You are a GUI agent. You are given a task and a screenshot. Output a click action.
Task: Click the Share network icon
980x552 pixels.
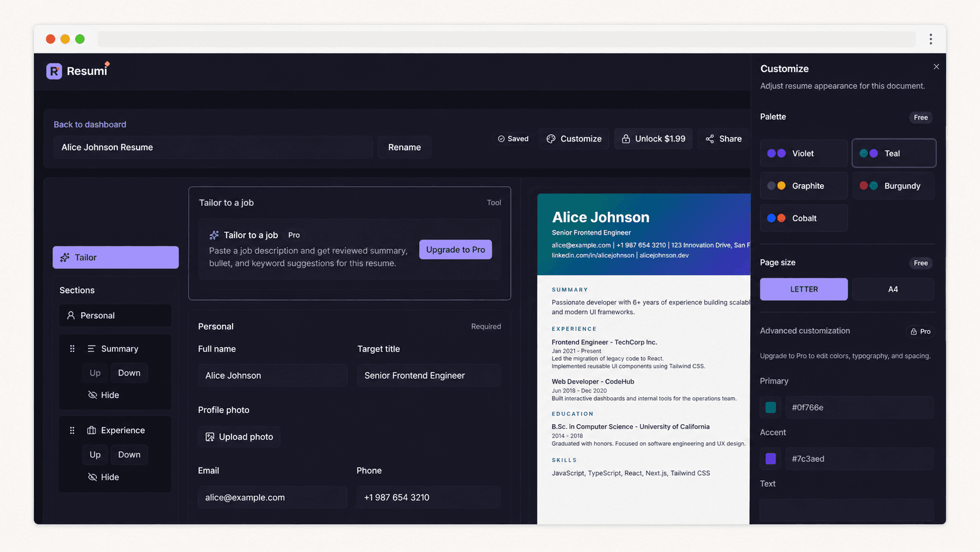(x=710, y=139)
